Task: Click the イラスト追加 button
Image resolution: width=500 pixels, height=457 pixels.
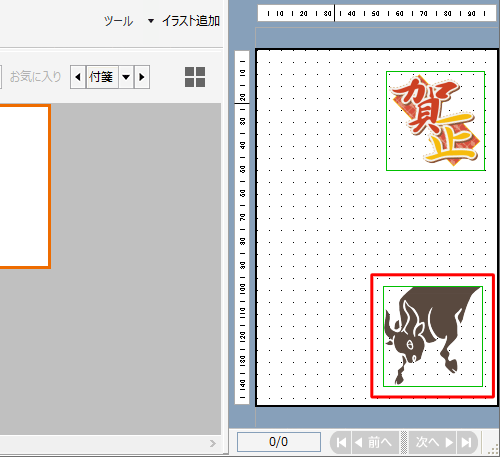Action: pyautogui.click(x=191, y=21)
